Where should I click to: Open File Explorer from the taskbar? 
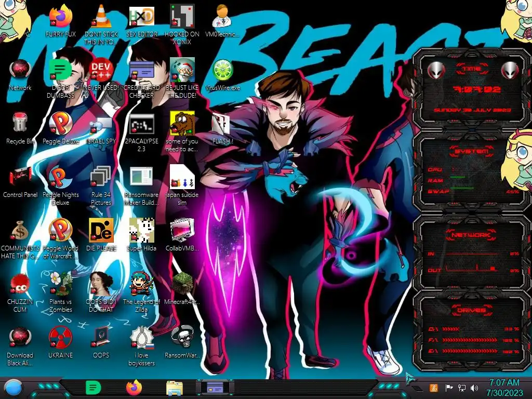[x=175, y=389]
